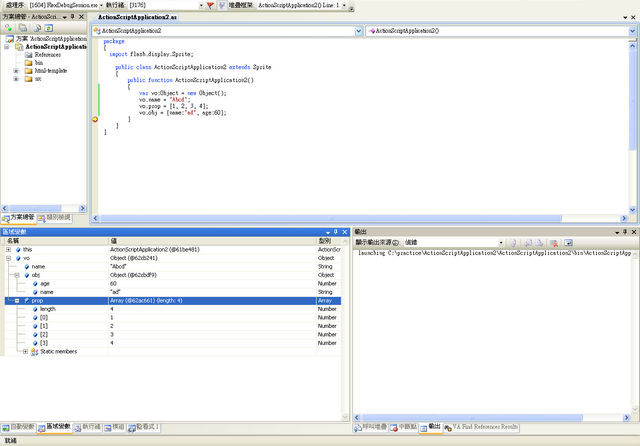Viewport: 640px width, 446px height.
Task: Switch to ActionScriptApplication2.as editor tab
Action: [x=137, y=17]
